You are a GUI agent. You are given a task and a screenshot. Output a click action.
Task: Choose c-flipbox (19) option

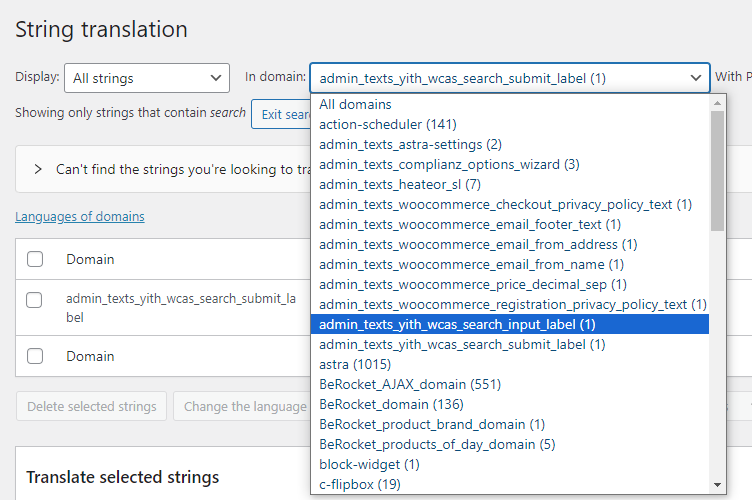509,484
